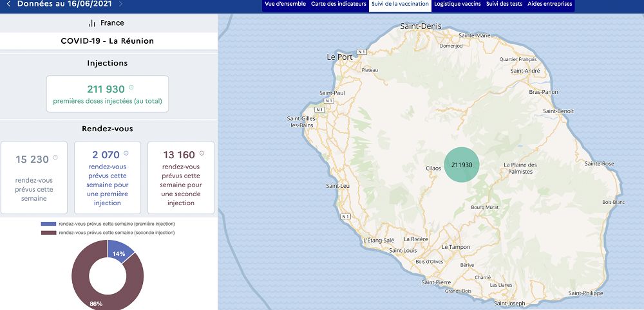
Task: Click the green 211930 map bubble
Action: (x=462, y=165)
